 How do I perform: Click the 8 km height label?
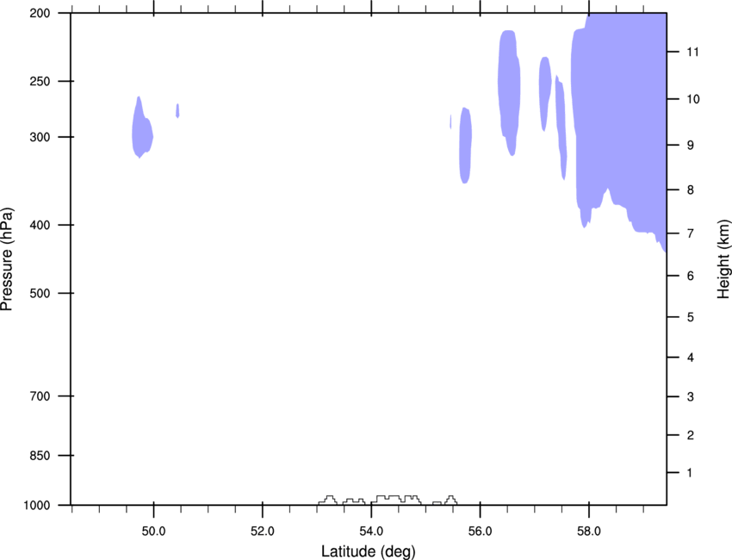[x=691, y=190]
